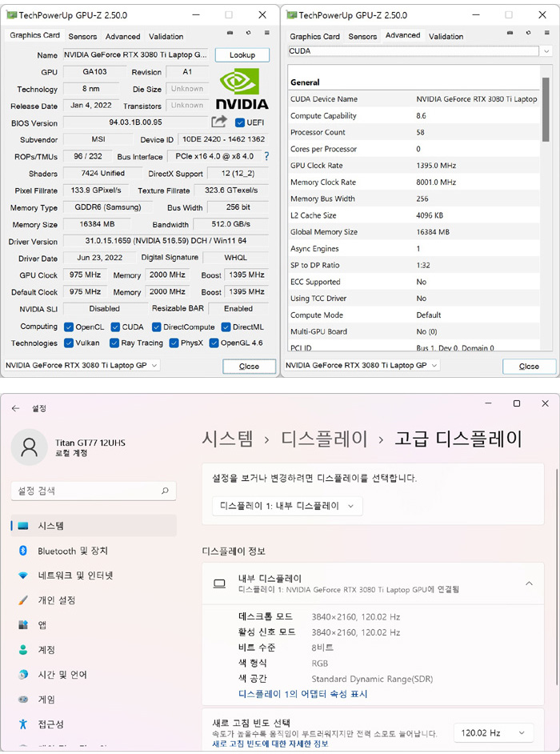Screen dimensions: 560x754
Task: Click the L2 Cache Size value 4096 KB
Action: (x=430, y=215)
